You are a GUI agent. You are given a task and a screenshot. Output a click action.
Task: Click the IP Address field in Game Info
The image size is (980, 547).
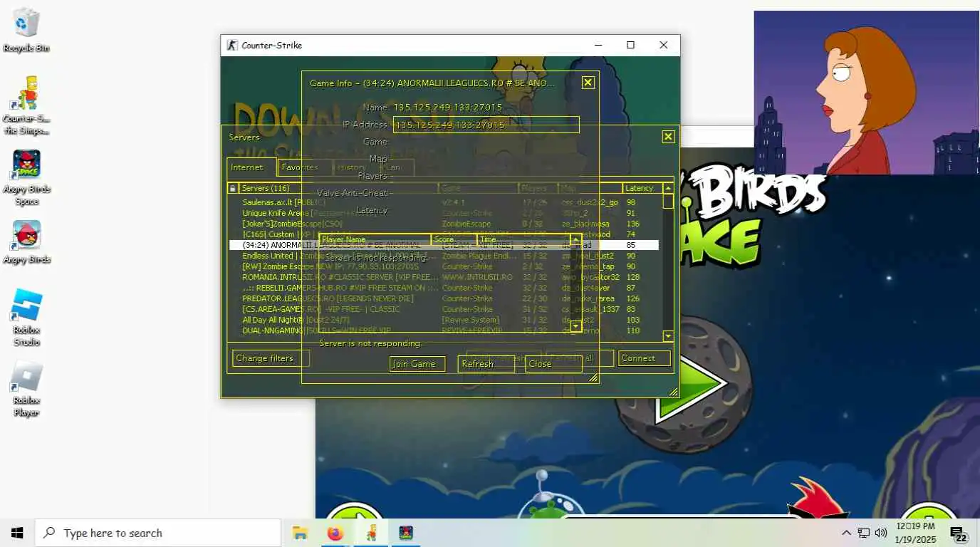tap(486, 125)
